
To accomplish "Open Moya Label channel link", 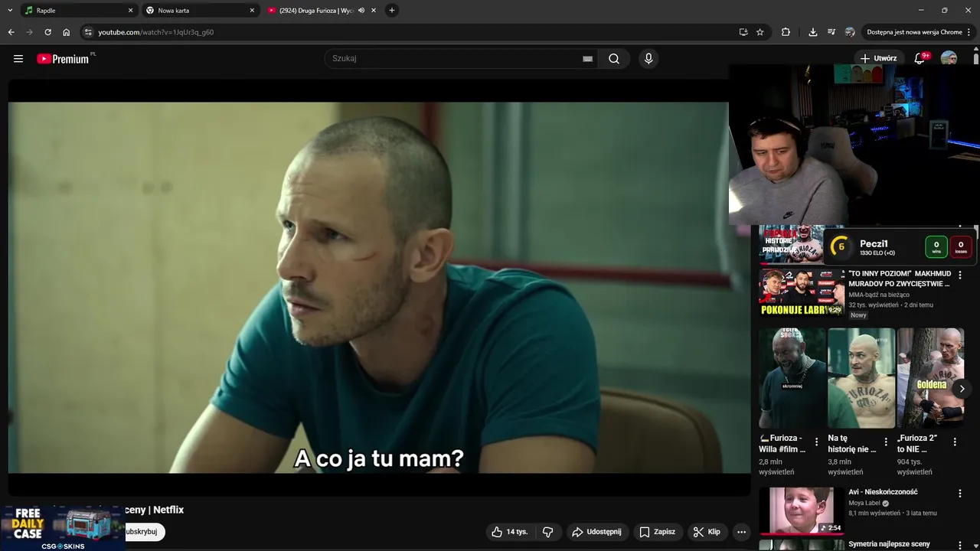I will [x=864, y=503].
